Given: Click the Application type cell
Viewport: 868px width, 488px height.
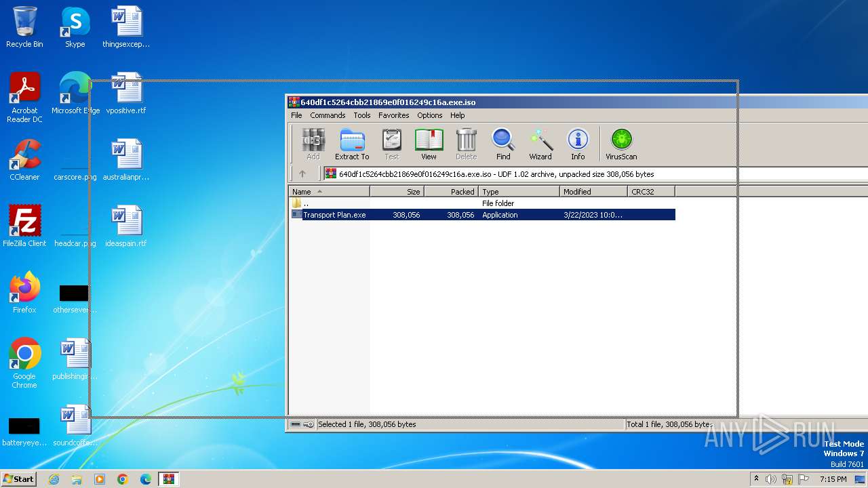Looking at the screenshot, I should [x=500, y=215].
